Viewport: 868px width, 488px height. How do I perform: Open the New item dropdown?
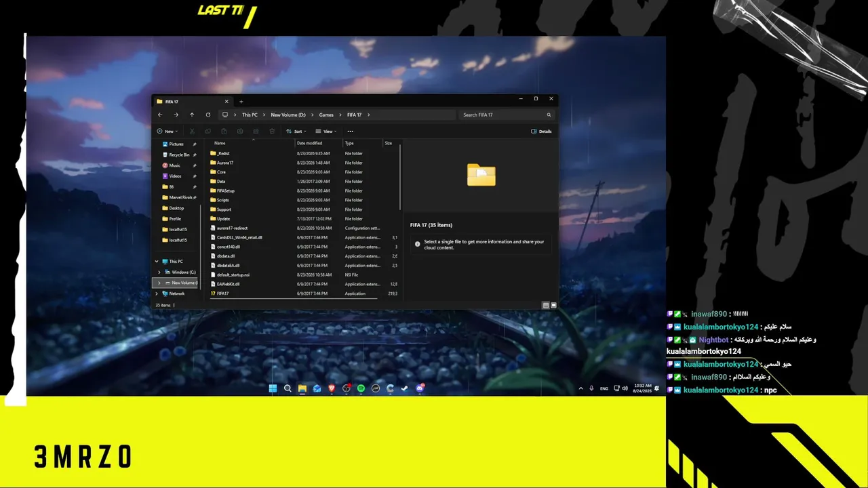click(167, 131)
